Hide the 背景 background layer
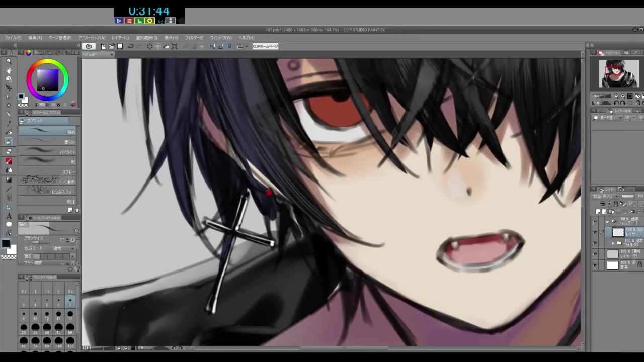644x362 pixels. tap(595, 265)
